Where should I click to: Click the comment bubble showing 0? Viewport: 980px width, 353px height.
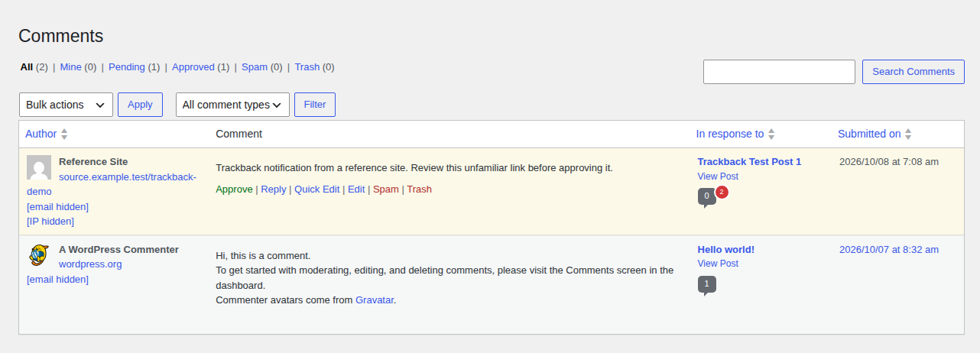coord(706,197)
